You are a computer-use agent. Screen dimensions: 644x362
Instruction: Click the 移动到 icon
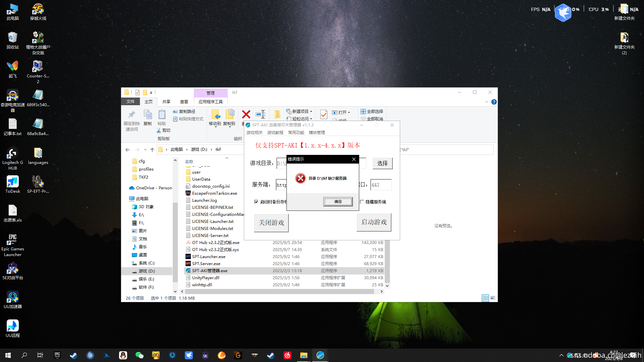pos(215,115)
